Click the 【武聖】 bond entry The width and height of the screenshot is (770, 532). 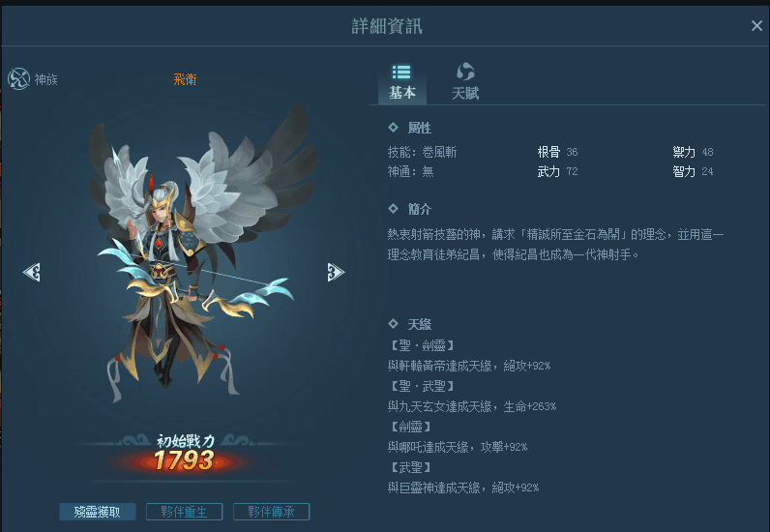tap(410, 467)
